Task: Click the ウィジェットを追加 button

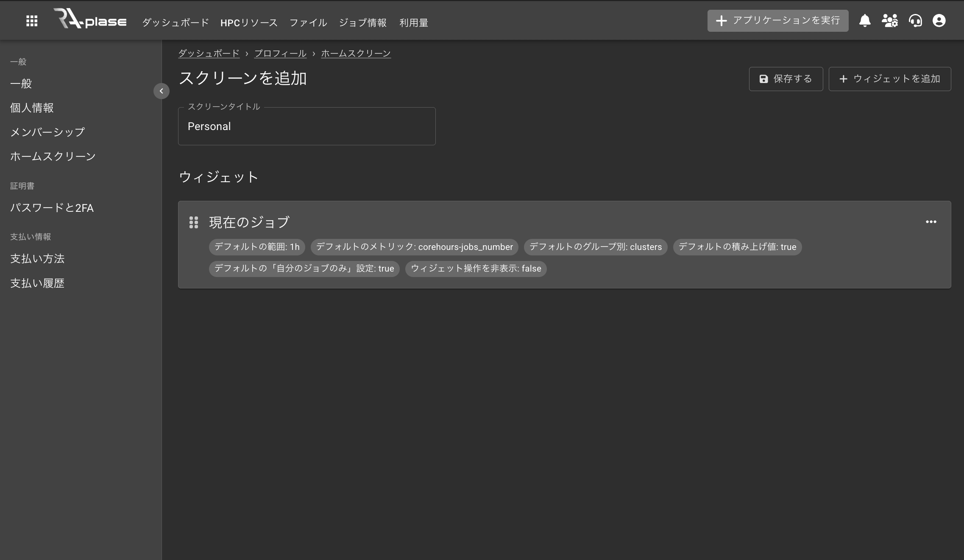Action: coord(889,79)
